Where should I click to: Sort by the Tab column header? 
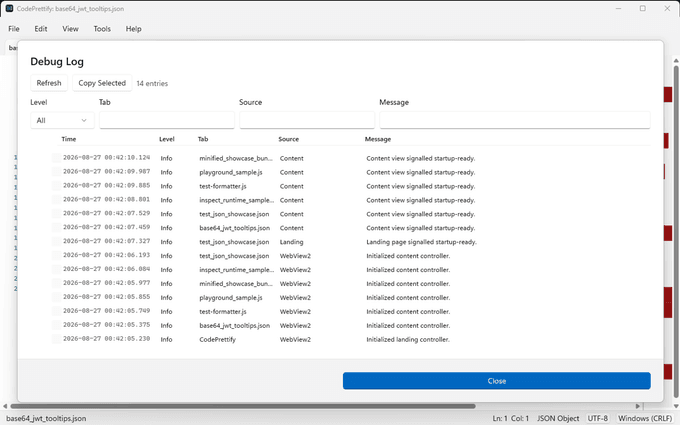(x=203, y=139)
